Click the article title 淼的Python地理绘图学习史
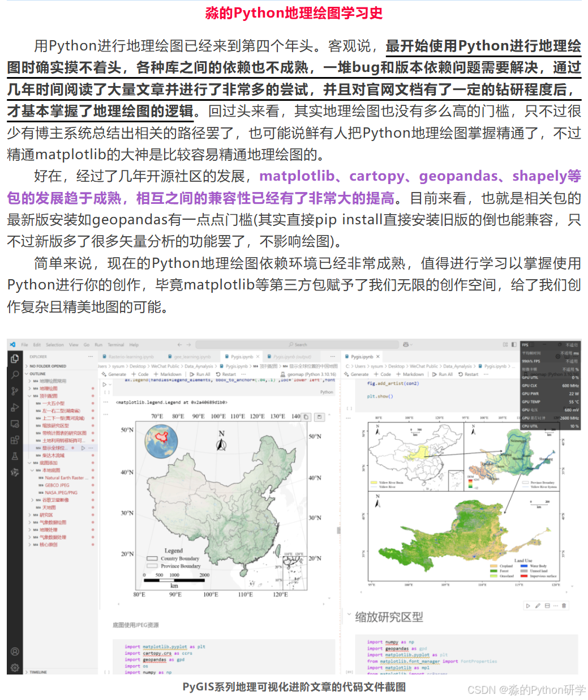588x700 pixels. pos(294,12)
